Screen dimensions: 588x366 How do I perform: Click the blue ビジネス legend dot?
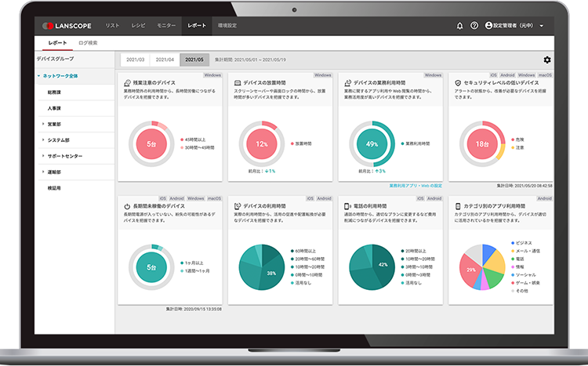tap(513, 244)
